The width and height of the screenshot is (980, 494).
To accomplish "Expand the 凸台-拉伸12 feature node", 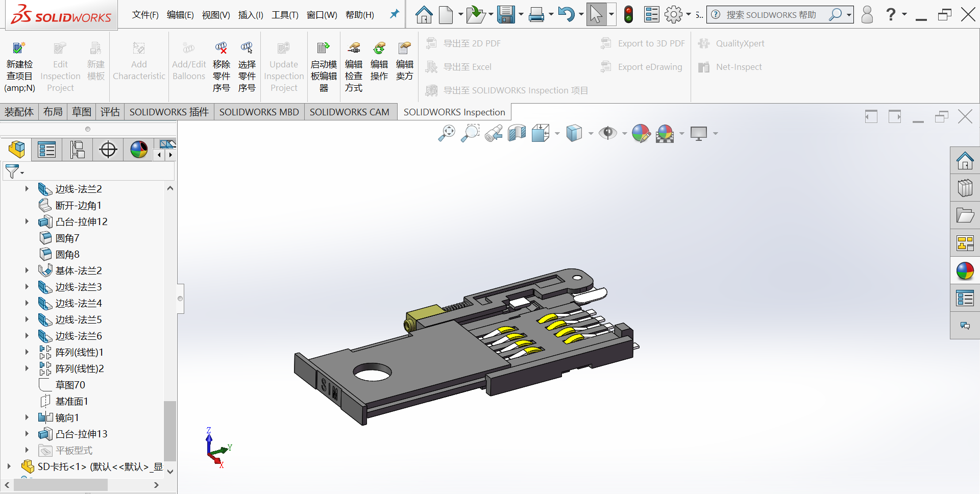I will [27, 221].
